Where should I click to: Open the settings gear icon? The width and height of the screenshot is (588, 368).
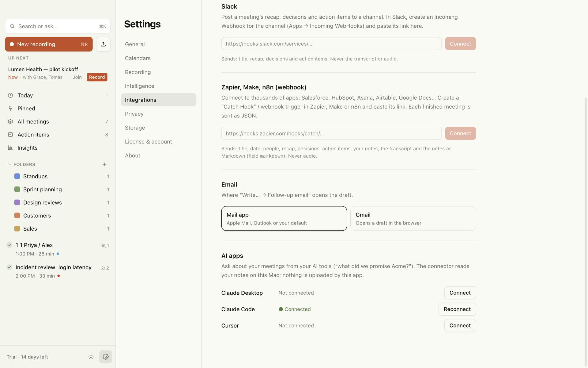[x=106, y=357]
